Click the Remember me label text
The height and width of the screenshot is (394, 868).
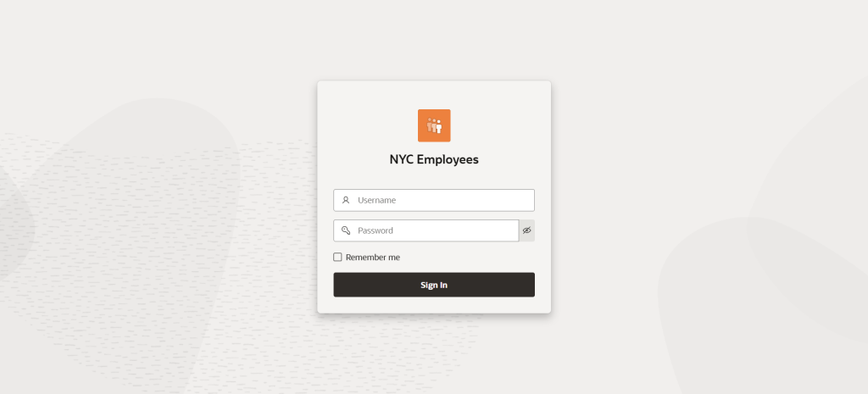[373, 258]
